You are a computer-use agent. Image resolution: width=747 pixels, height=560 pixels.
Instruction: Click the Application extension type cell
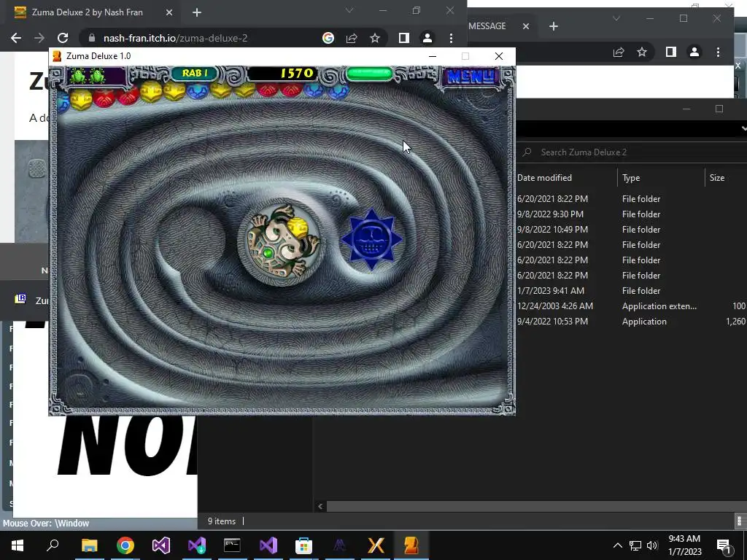[659, 306]
